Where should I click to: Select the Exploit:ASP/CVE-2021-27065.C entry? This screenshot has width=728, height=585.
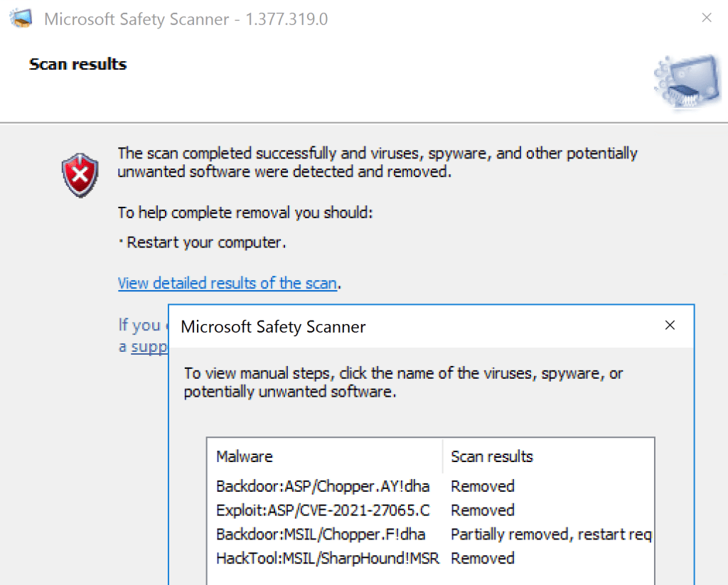point(323,510)
